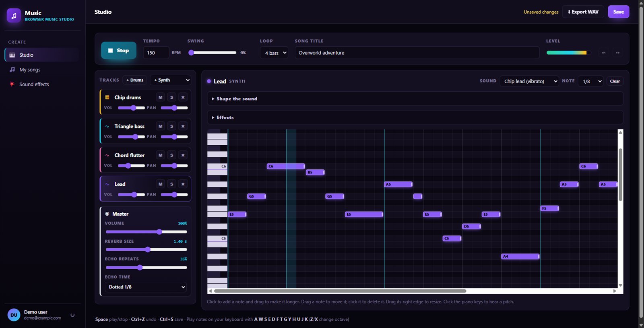Click the Save button
Screen dimensions: 644x328
tap(618, 12)
